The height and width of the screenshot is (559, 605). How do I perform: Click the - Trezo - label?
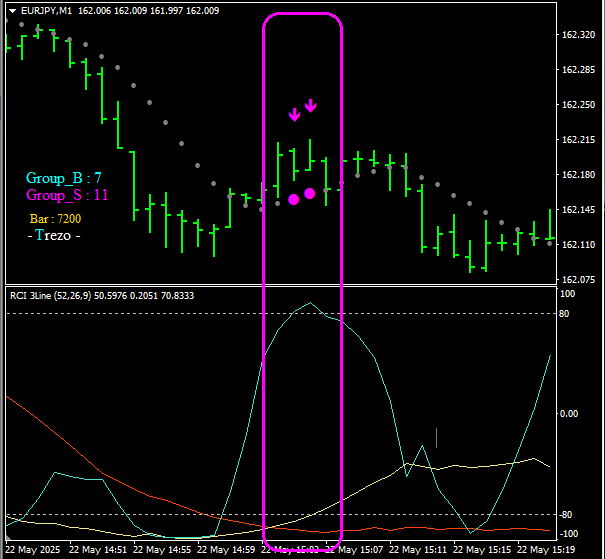54,235
